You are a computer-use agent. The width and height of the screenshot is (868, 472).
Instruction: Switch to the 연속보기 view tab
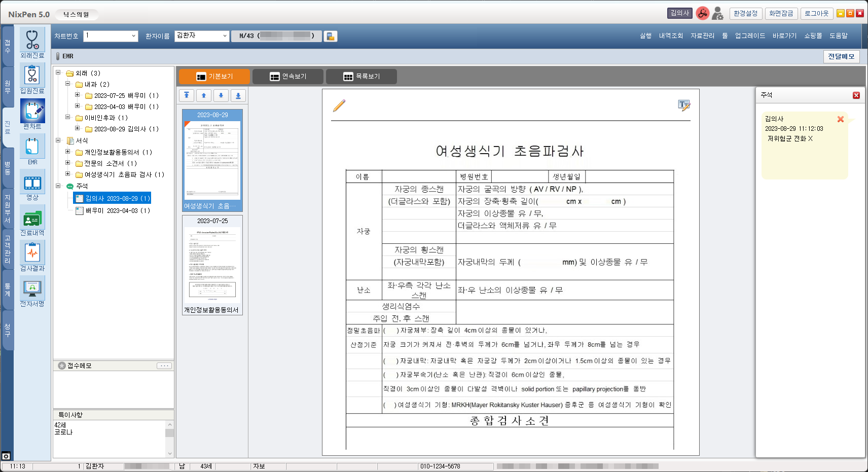[288, 77]
